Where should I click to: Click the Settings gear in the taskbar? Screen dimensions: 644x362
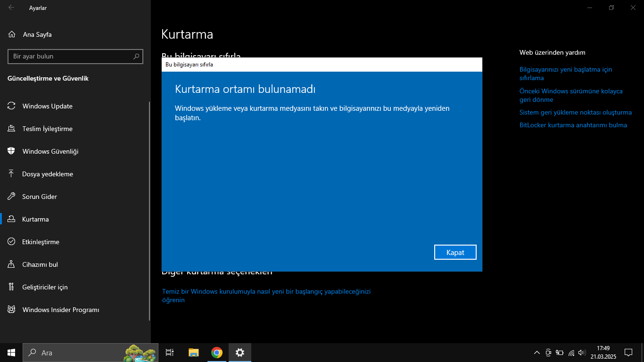240,353
